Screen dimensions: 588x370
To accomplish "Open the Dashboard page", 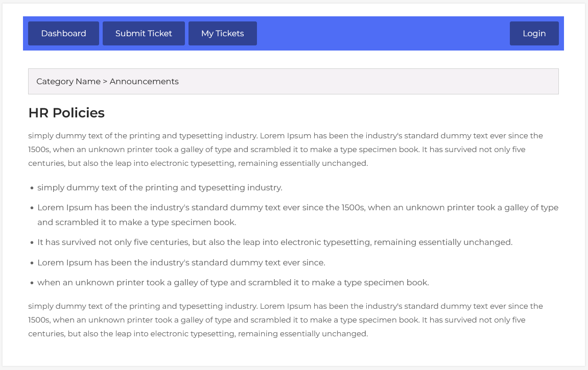I will (63, 34).
